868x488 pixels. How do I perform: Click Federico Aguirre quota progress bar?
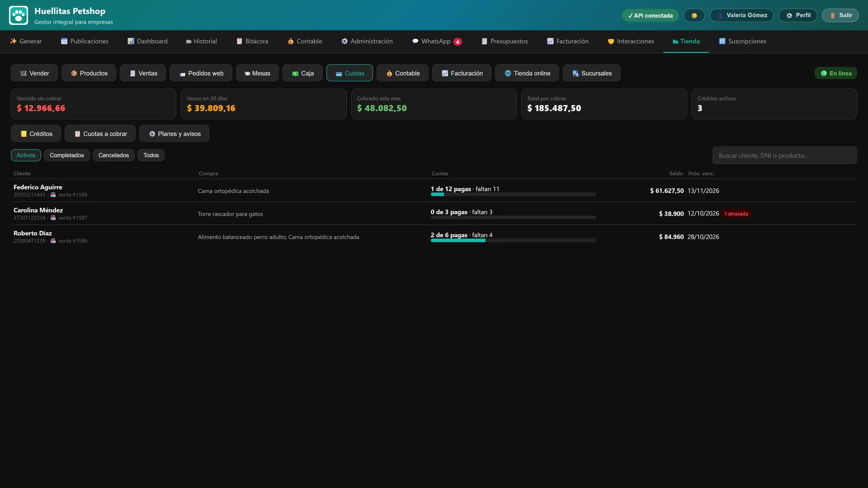coord(513,194)
